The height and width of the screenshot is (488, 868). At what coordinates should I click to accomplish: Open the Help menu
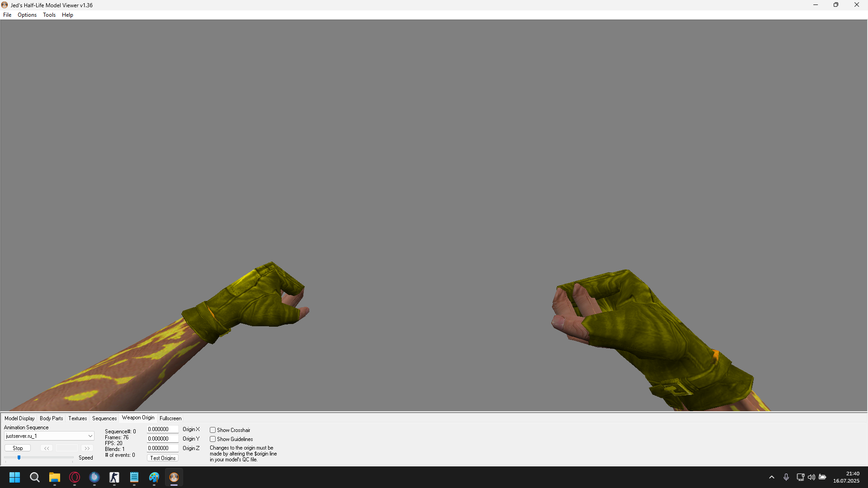(x=67, y=15)
